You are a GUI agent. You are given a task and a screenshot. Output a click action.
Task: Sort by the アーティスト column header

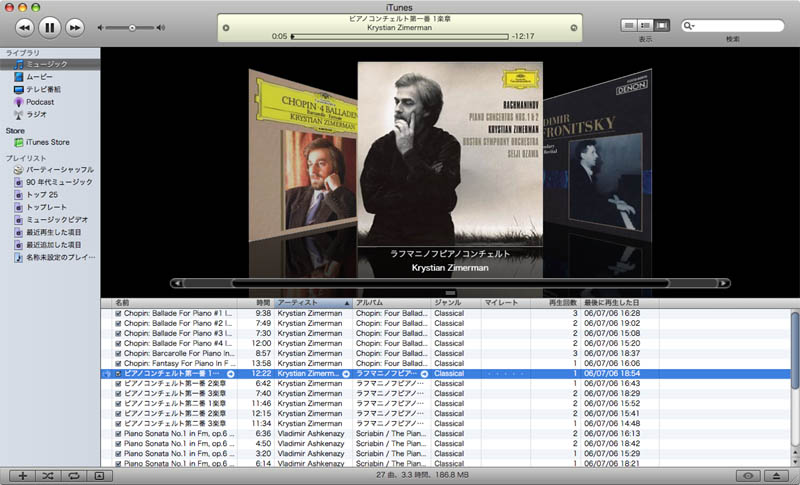(312, 302)
